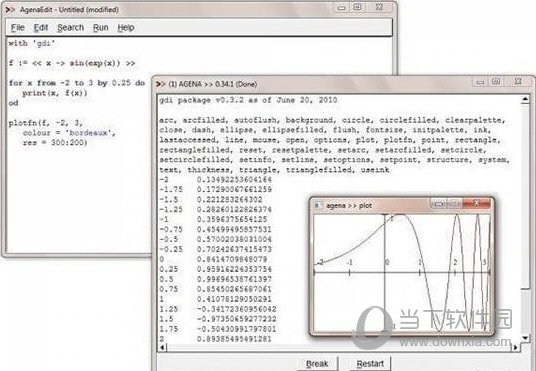Click the AgenaEdit title bar icon

point(10,10)
